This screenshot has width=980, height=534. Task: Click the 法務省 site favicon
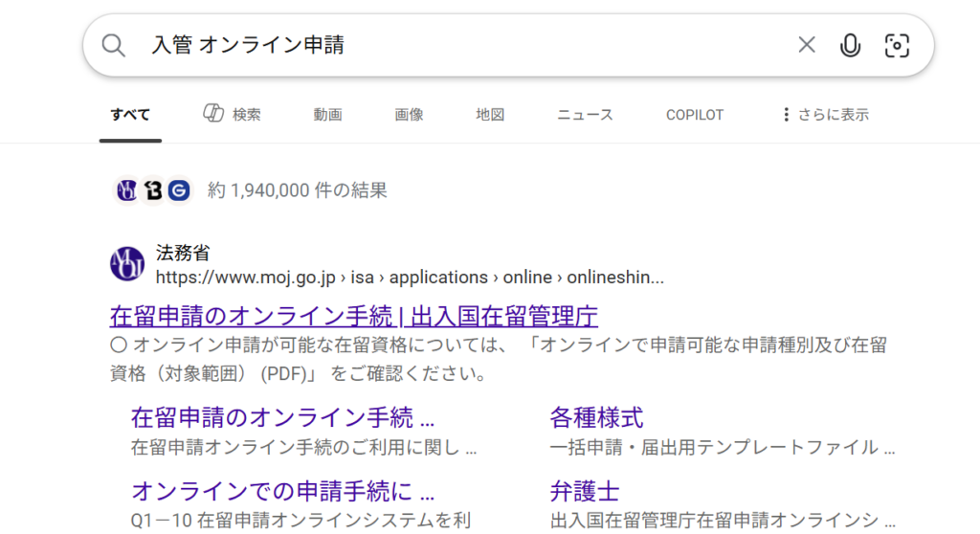pos(127,264)
